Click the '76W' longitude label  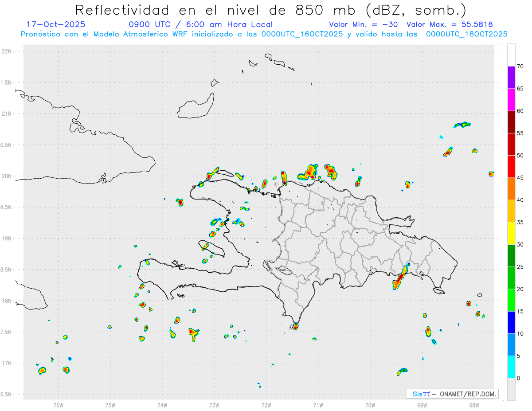pyautogui.click(x=58, y=405)
